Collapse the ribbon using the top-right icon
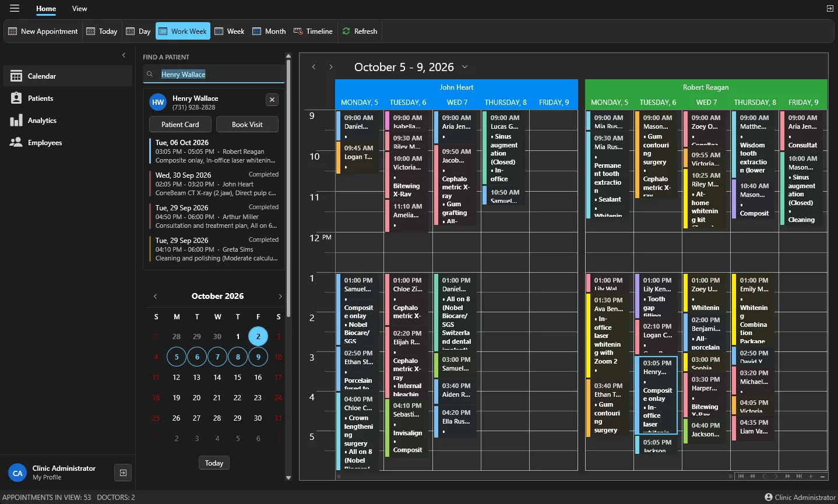This screenshot has height=504, width=838. coord(830,8)
